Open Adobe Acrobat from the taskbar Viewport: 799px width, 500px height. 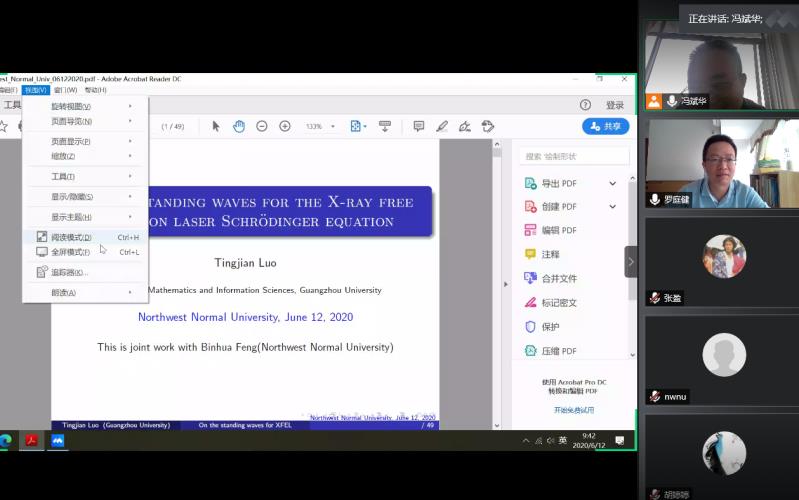pos(31,440)
